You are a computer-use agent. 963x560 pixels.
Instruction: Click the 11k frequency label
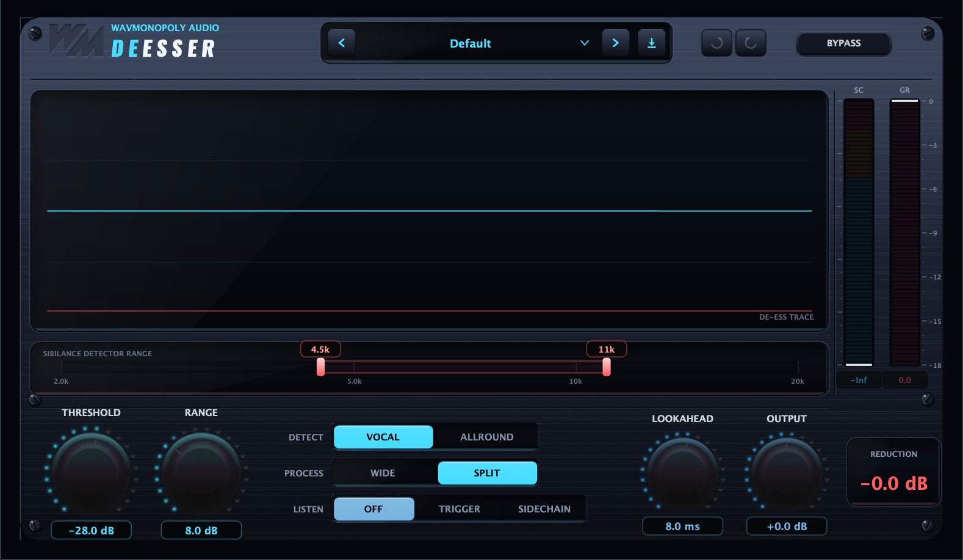click(x=607, y=349)
